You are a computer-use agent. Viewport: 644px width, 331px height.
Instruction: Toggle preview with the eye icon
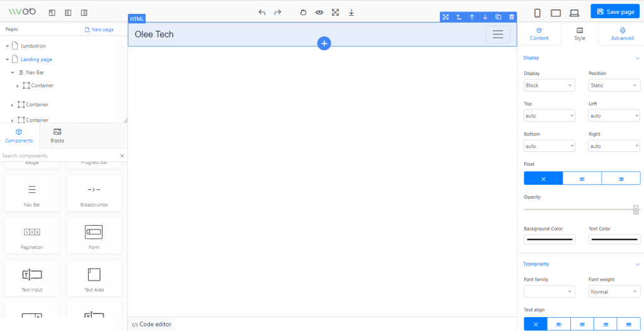319,13
